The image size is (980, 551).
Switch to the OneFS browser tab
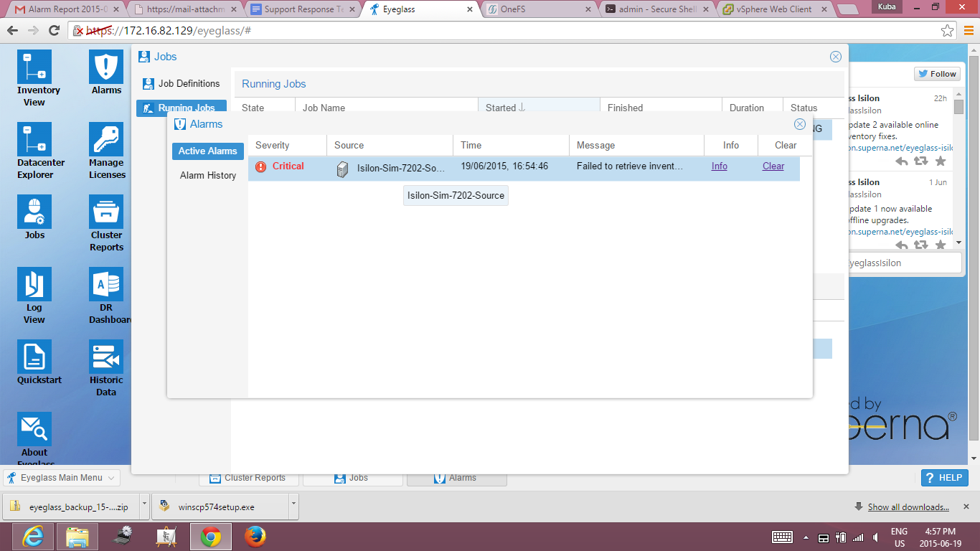pyautogui.click(x=538, y=9)
